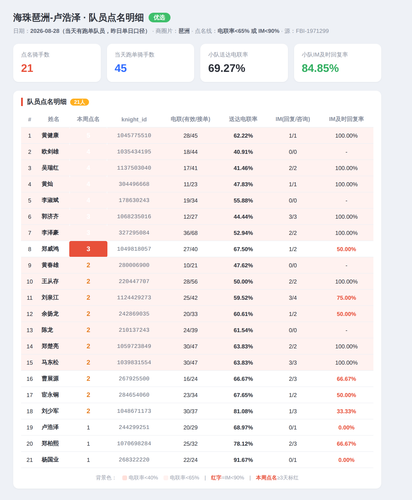Click the 40.91% delivery call rate
Viewport: 412px width, 500px height.
tap(243, 152)
